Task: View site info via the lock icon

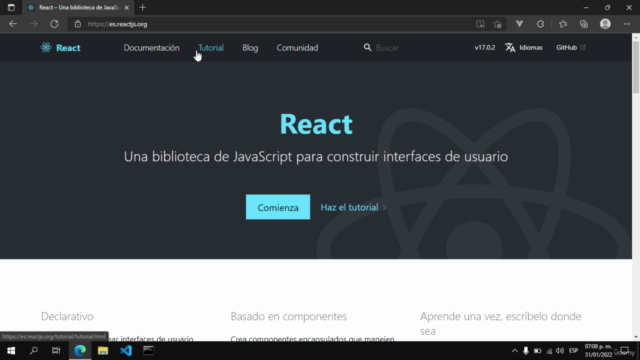Action: pos(78,24)
